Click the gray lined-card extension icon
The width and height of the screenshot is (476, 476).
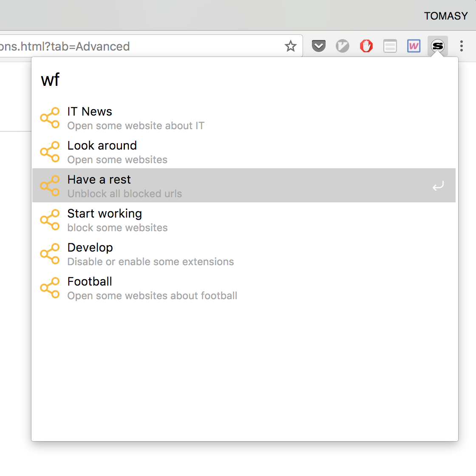[390, 46]
